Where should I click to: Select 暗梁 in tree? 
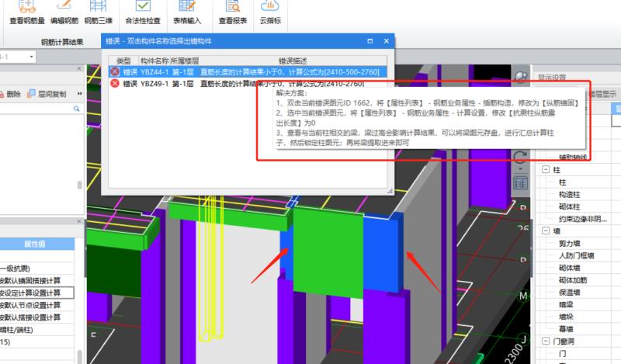pyautogui.click(x=566, y=304)
